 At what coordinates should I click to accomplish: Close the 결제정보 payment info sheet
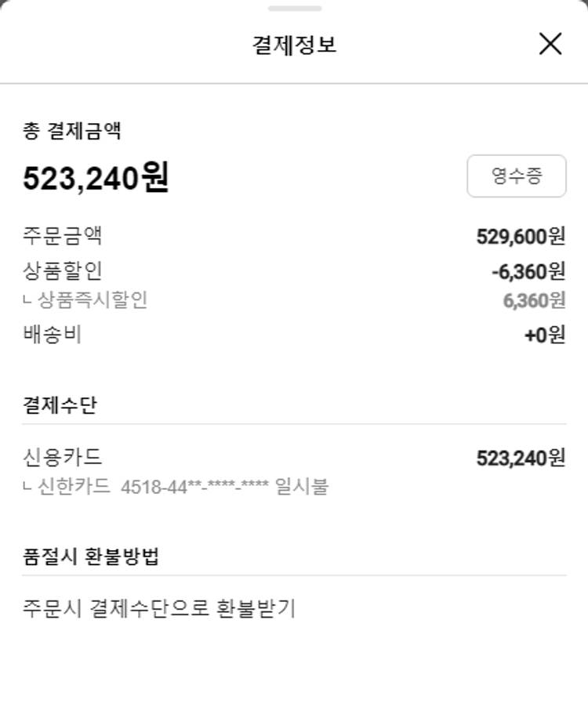click(550, 44)
